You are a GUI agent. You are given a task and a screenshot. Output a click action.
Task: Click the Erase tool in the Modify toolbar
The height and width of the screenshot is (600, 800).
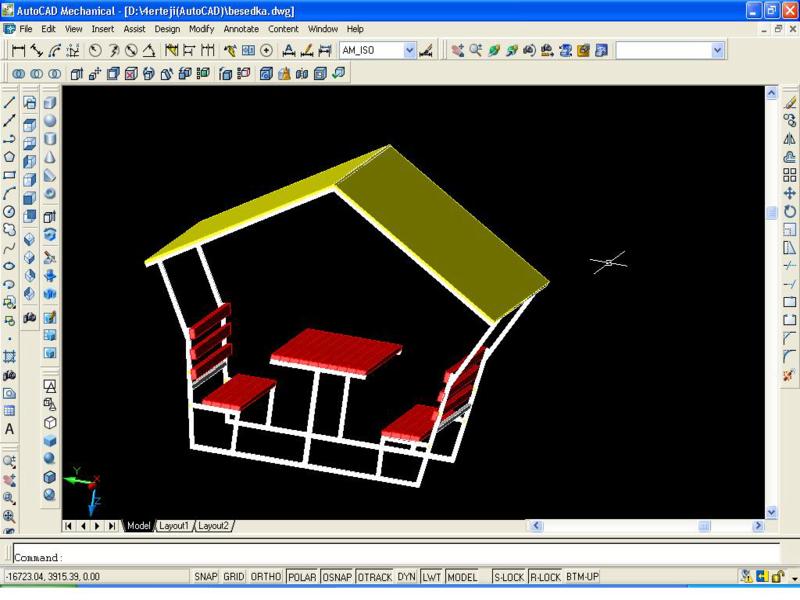pos(789,102)
